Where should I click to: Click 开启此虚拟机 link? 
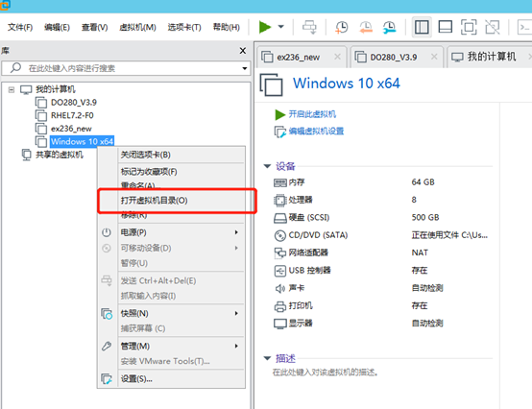pos(312,114)
